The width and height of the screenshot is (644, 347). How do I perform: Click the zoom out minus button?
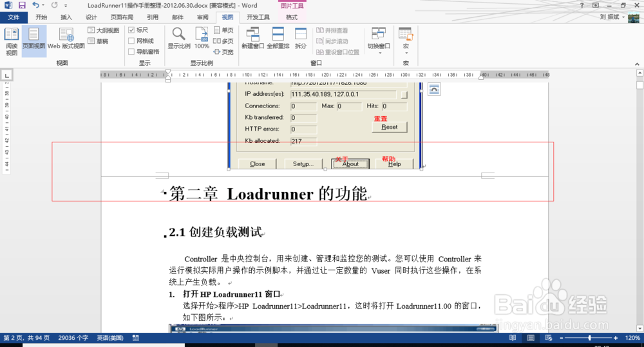click(562, 338)
